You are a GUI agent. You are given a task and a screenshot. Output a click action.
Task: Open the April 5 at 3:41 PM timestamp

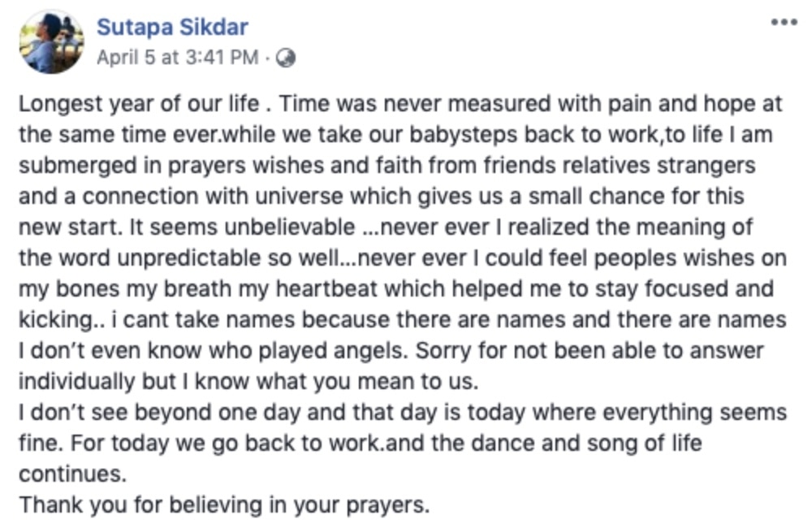178,58
